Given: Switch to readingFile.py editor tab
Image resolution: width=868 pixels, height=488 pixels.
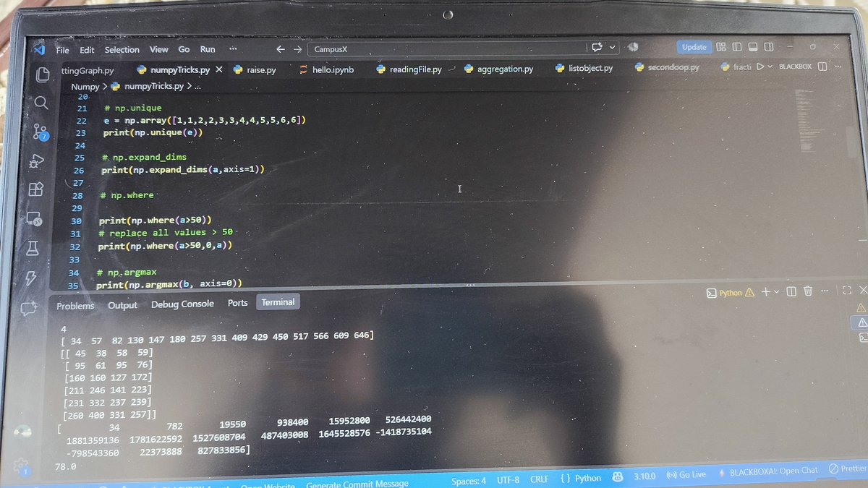Looking at the screenshot, I should tap(409, 69).
